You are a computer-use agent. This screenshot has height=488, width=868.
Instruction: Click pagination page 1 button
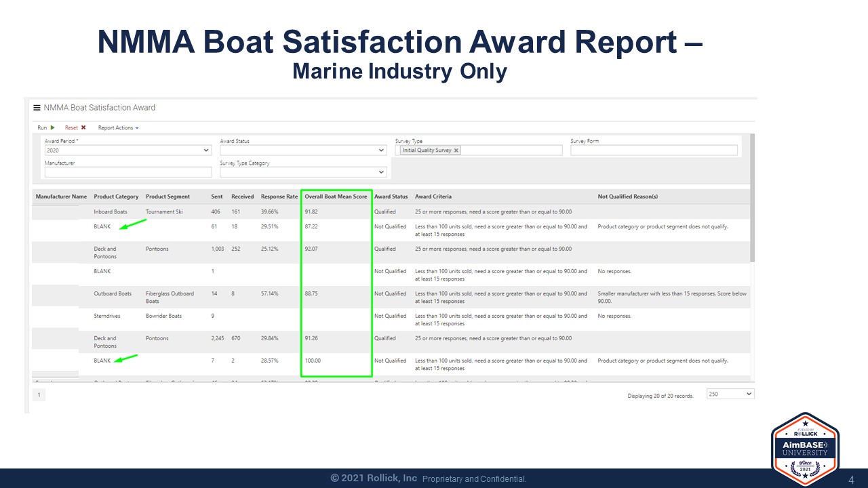point(39,394)
